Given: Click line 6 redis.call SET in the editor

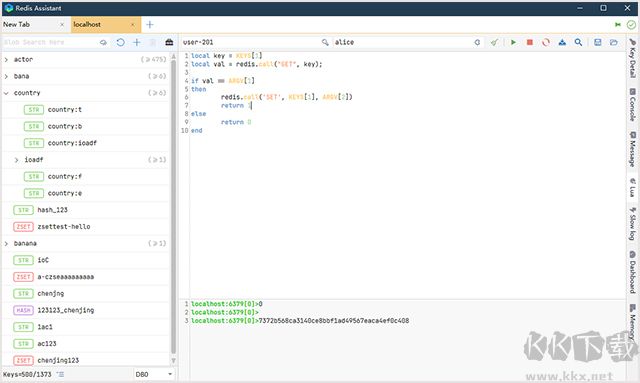Looking at the screenshot, I should 287,97.
